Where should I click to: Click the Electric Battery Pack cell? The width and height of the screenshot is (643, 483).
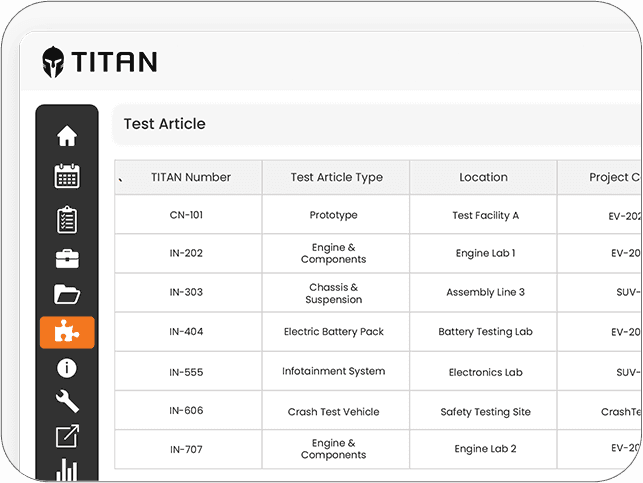pos(336,331)
